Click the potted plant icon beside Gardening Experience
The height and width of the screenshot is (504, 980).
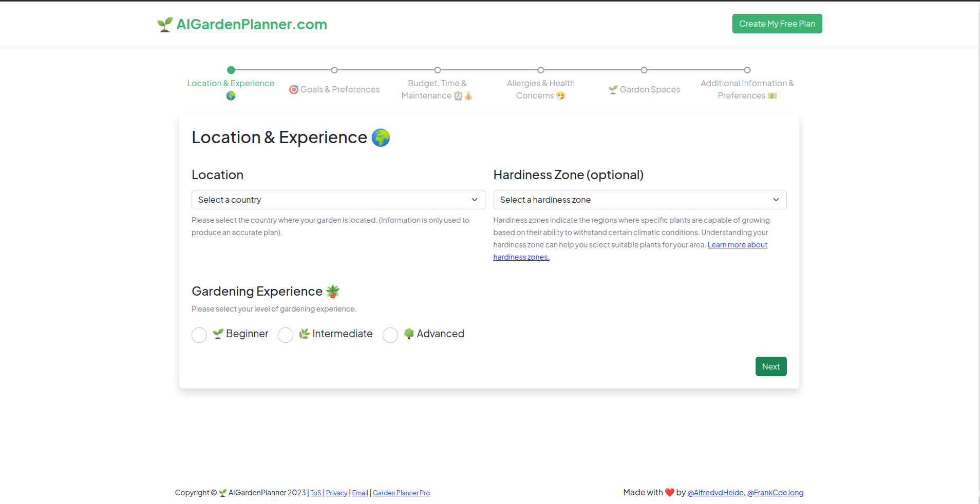click(x=333, y=292)
